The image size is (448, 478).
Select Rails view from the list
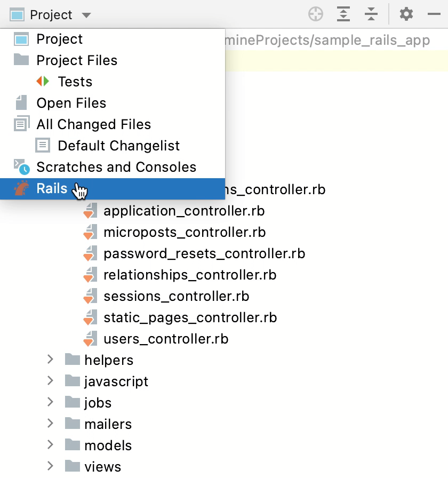pyautogui.click(x=52, y=188)
